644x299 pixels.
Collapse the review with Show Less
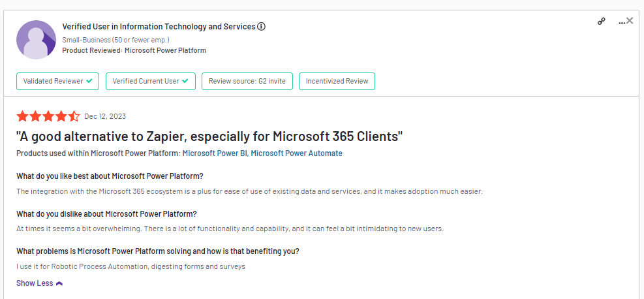coord(39,283)
